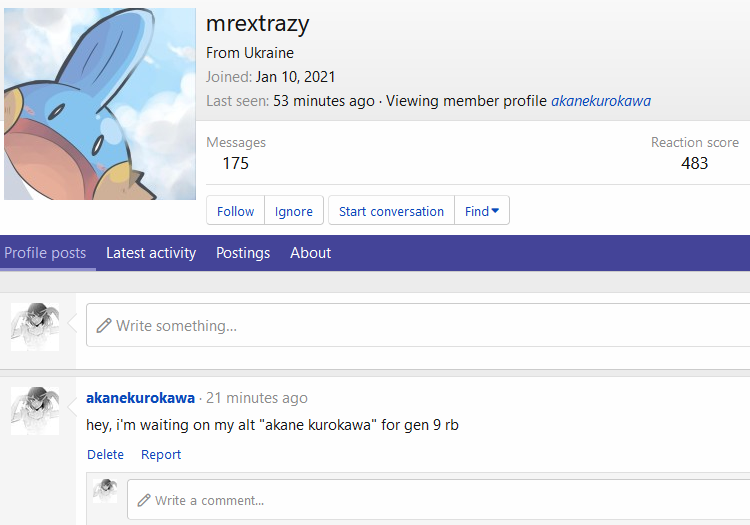Start conversation with mrextrazy
Viewport: 750px width, 525px height.
point(391,211)
